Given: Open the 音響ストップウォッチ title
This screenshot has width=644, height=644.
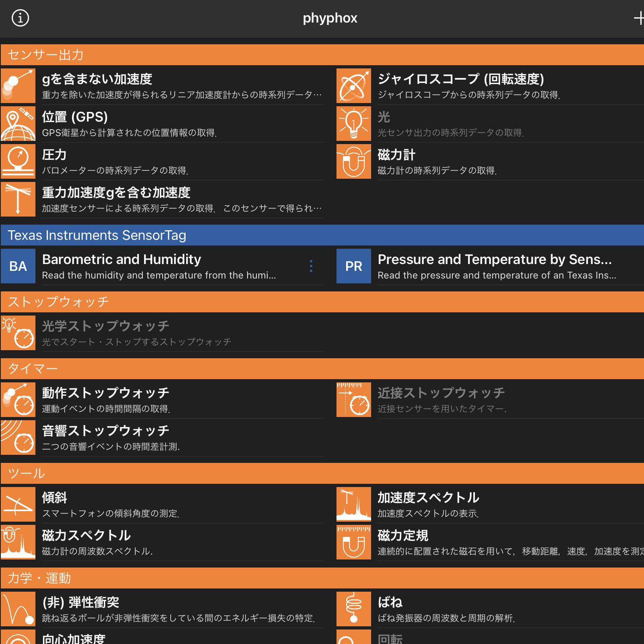Looking at the screenshot, I should coord(105,431).
